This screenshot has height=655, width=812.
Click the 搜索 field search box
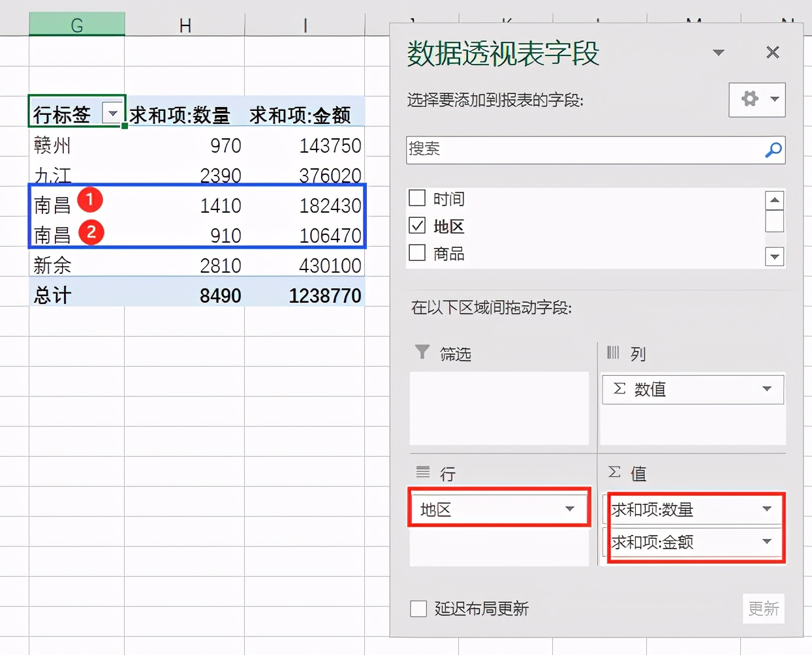pos(595,150)
